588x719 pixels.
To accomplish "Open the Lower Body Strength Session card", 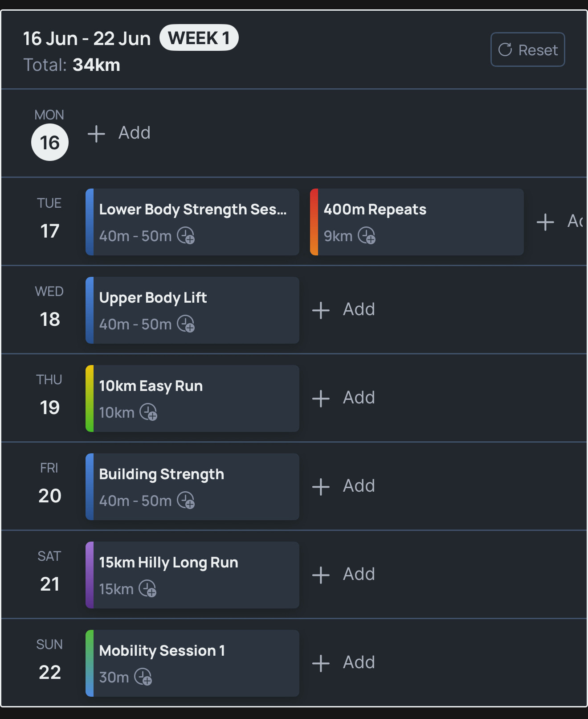I will click(x=192, y=222).
